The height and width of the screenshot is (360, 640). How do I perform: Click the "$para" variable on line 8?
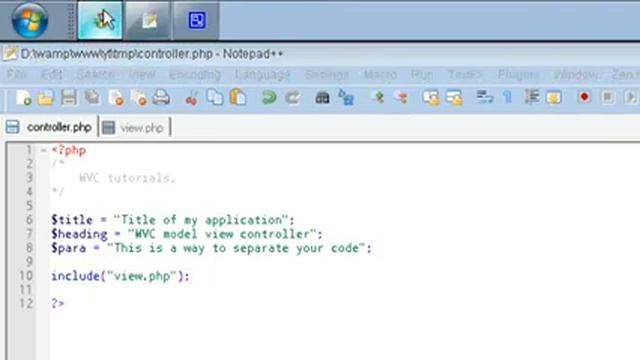69,248
